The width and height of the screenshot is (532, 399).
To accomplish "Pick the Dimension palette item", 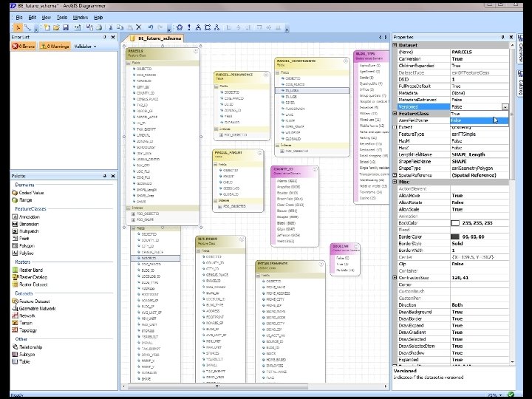I will 25,225.
